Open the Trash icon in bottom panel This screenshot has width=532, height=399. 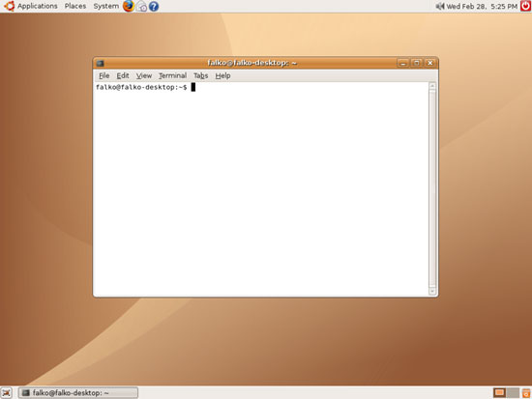[x=526, y=393]
